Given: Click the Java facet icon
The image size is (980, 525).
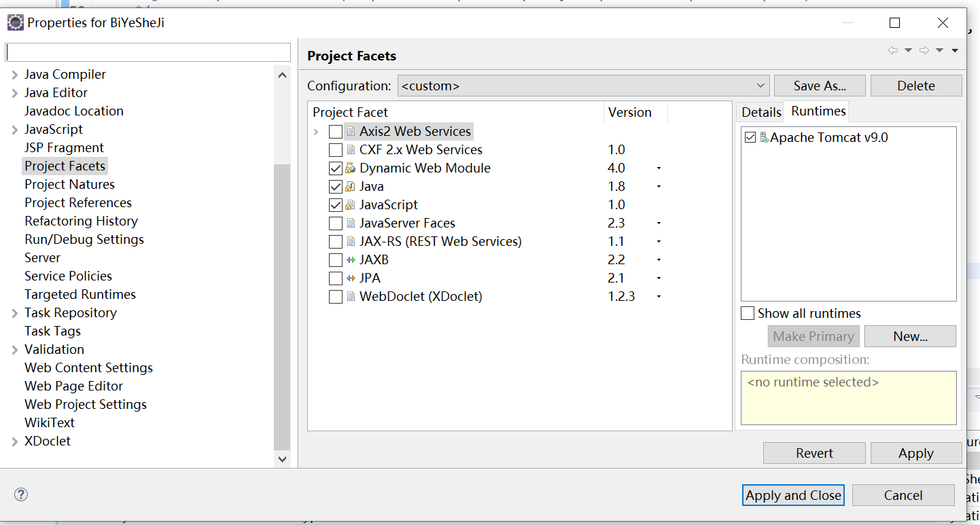Looking at the screenshot, I should [x=351, y=187].
